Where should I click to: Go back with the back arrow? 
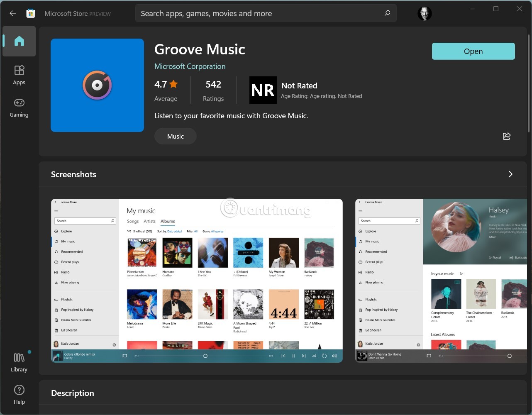(x=13, y=13)
